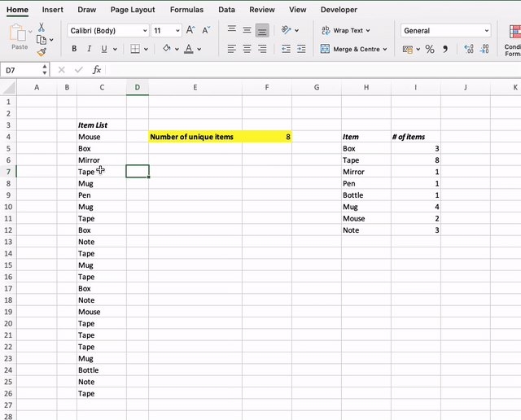Click the formula bar Enter checkmark icon
This screenshot has width=521, height=420.
click(x=79, y=70)
